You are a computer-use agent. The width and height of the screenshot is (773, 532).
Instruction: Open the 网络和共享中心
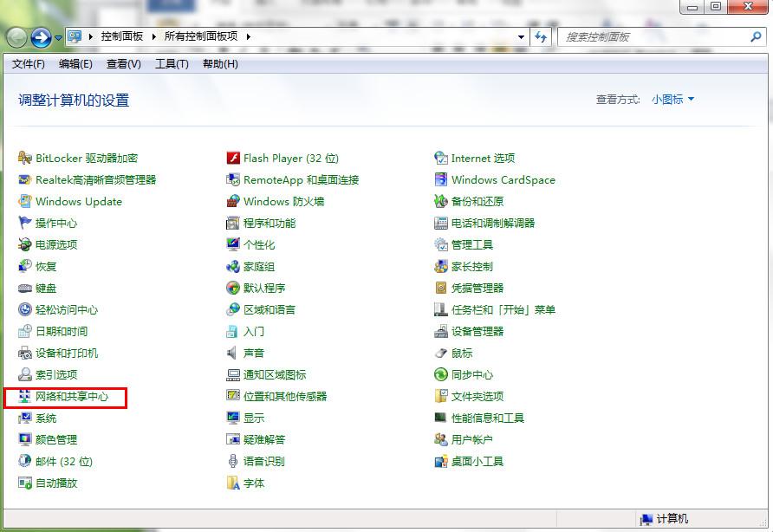(x=73, y=396)
